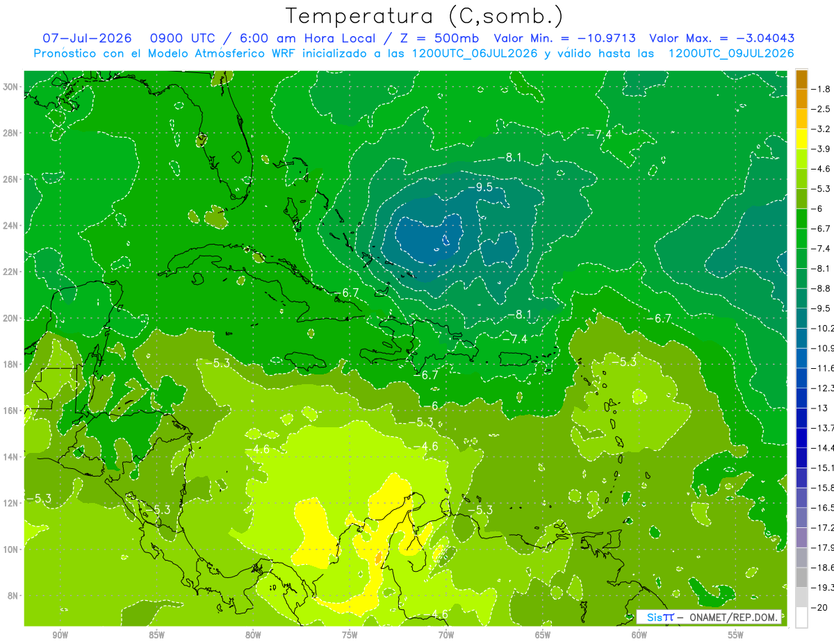Click the "65W" longitude axis label
Image resolution: width=834 pixels, height=644 pixels.
pyautogui.click(x=543, y=636)
